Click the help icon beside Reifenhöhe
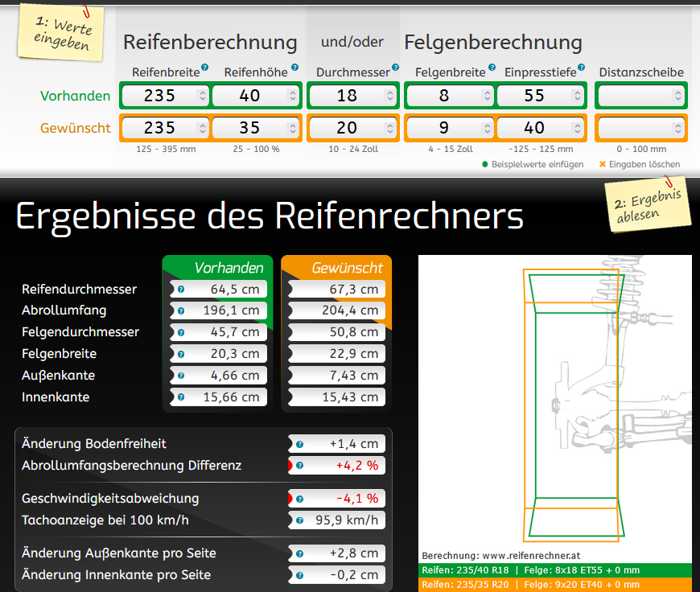 (294, 68)
